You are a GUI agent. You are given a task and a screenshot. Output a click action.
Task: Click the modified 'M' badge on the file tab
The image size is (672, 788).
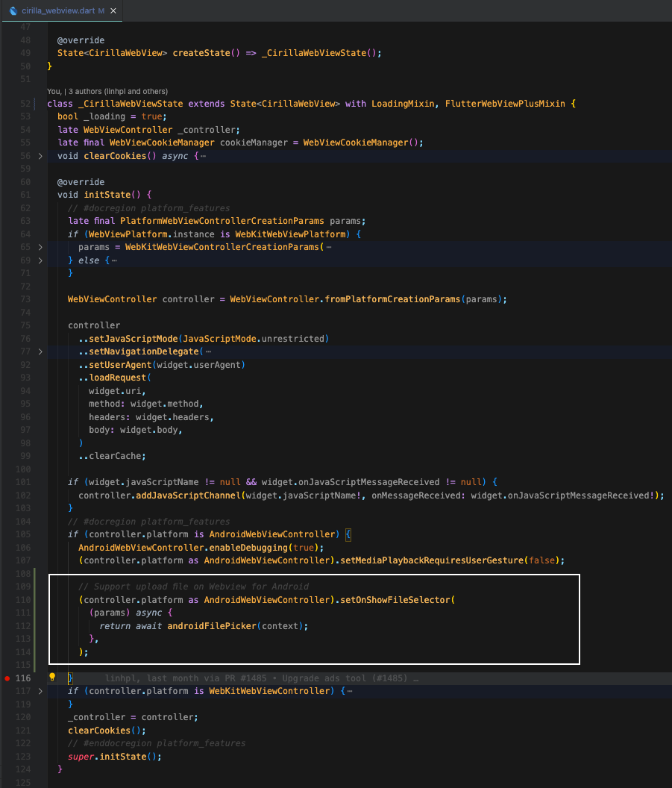pyautogui.click(x=101, y=10)
